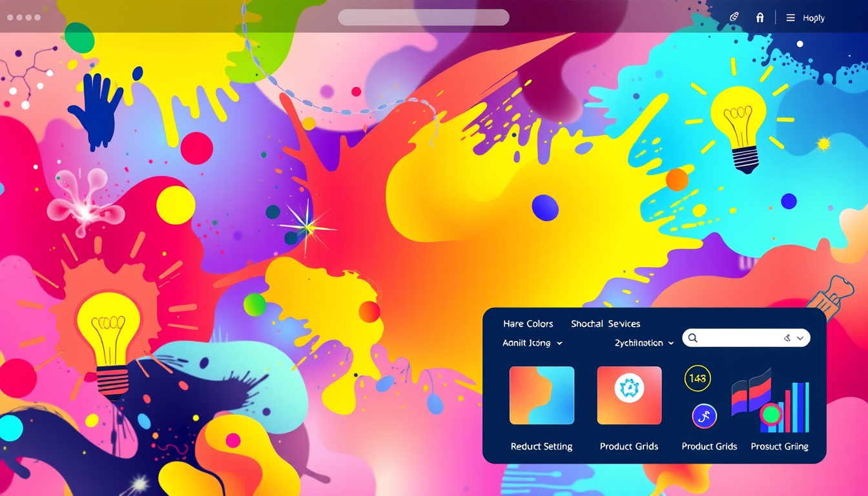Image resolution: width=868 pixels, height=496 pixels.
Task: Open the chevron dropdown in search field
Action: point(801,338)
